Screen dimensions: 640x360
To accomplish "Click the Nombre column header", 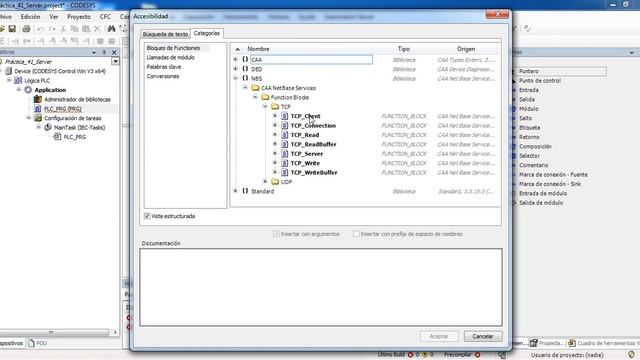I will pyautogui.click(x=258, y=49).
